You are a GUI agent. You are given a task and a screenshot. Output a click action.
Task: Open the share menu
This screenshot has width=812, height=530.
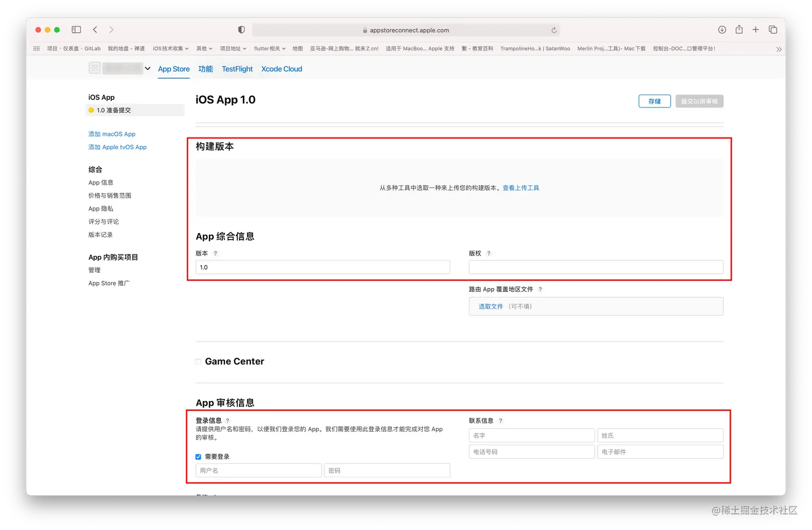[x=739, y=30]
